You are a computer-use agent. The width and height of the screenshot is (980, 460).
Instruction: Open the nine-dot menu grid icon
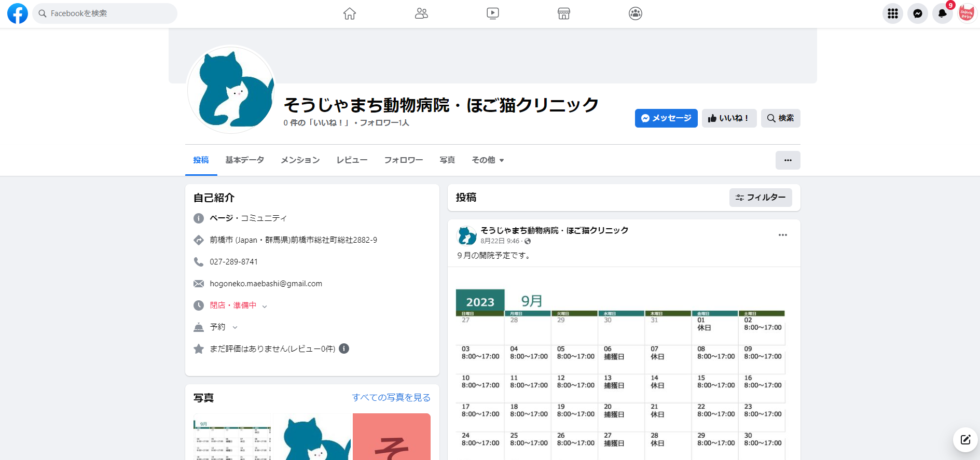tap(892, 13)
